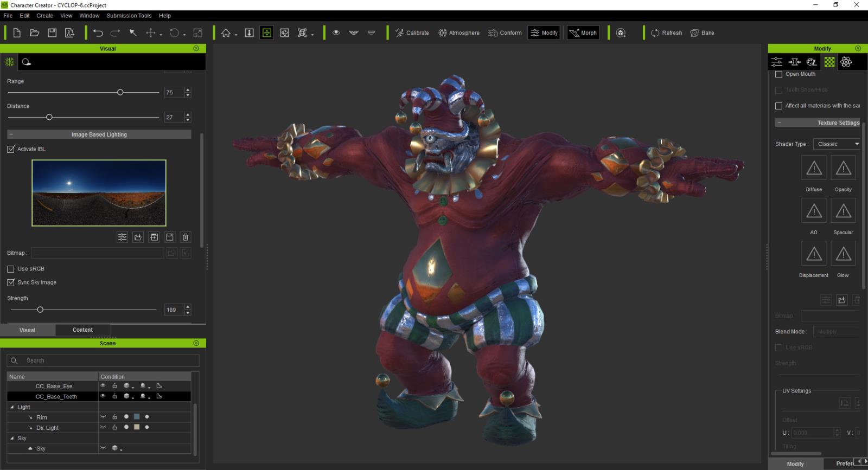868x470 pixels.
Task: Collapse Image Based Lighting section
Action: click(x=11, y=134)
